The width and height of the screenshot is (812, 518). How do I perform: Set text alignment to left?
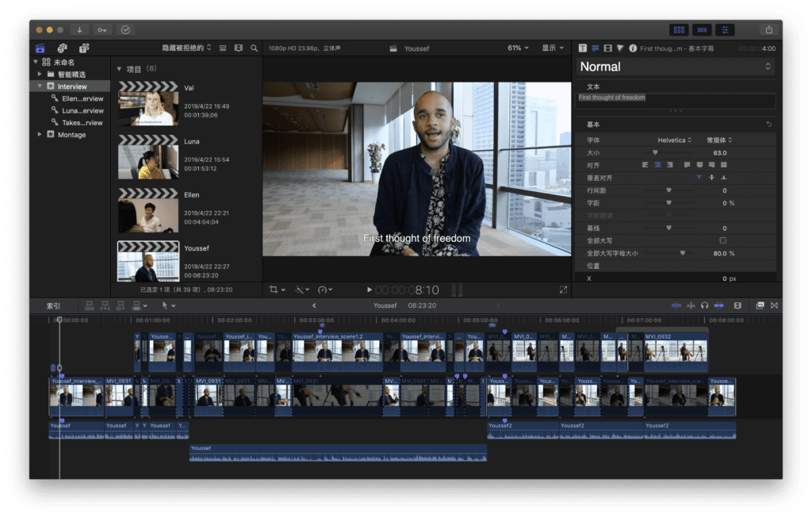645,165
